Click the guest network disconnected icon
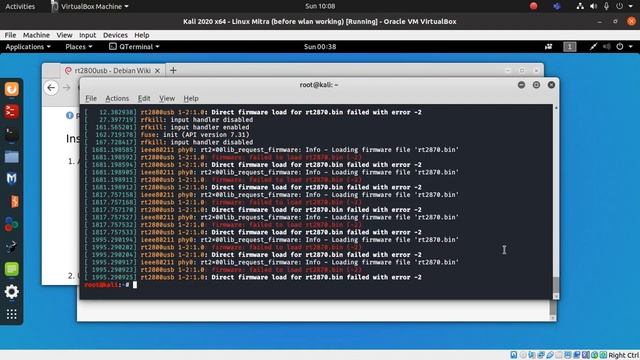 [593, 47]
